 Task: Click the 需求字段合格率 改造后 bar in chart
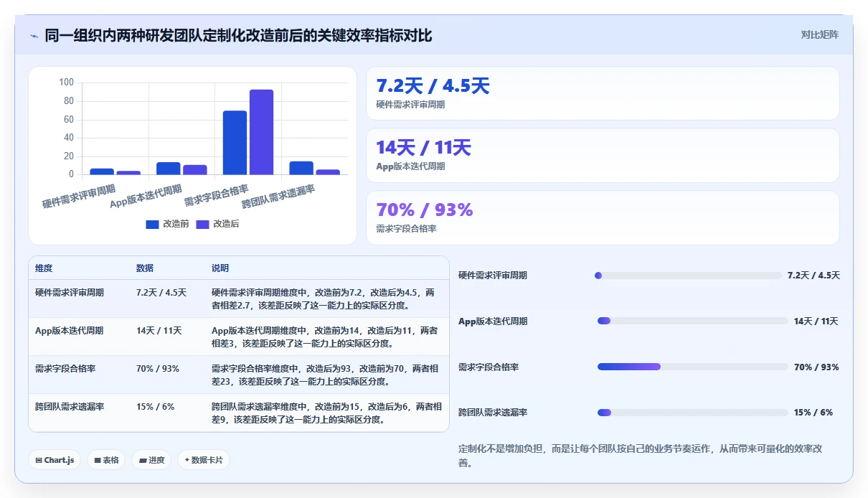[261, 132]
